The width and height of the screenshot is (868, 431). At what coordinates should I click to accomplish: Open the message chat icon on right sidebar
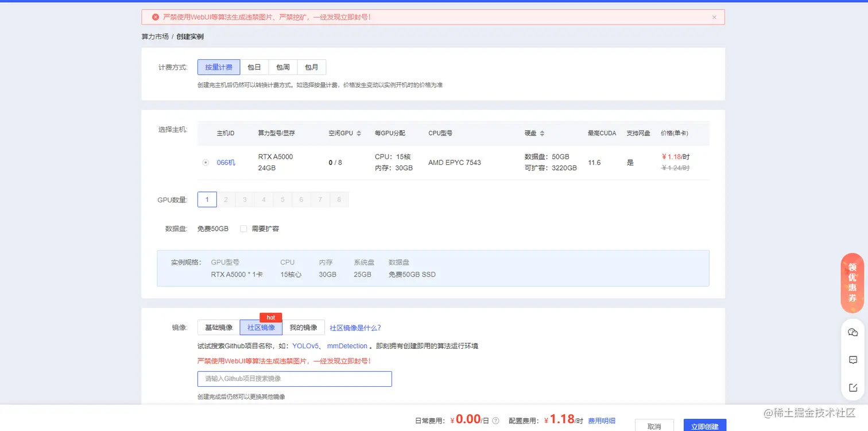click(x=852, y=360)
